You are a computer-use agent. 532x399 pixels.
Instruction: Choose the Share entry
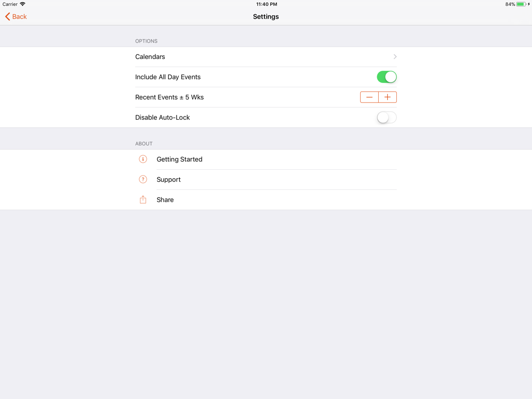266,199
